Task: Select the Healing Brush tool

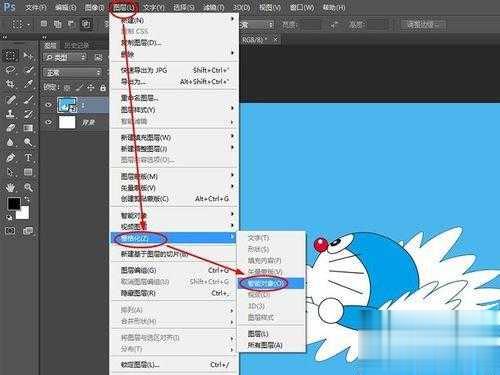Action: [10, 99]
